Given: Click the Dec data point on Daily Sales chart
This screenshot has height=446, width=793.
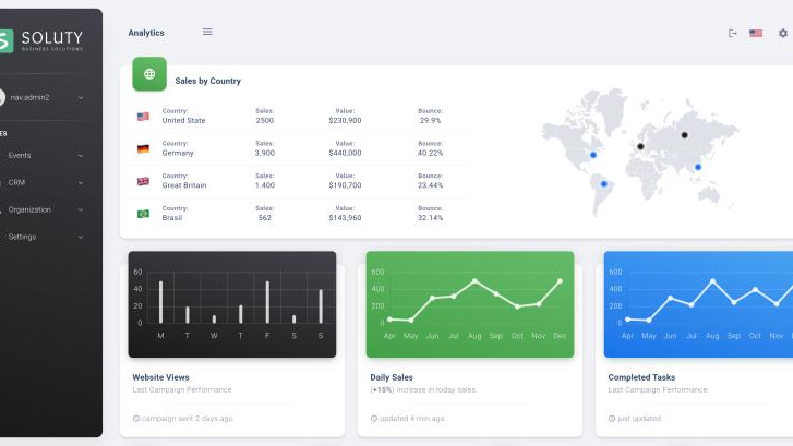Looking at the screenshot, I should [560, 281].
